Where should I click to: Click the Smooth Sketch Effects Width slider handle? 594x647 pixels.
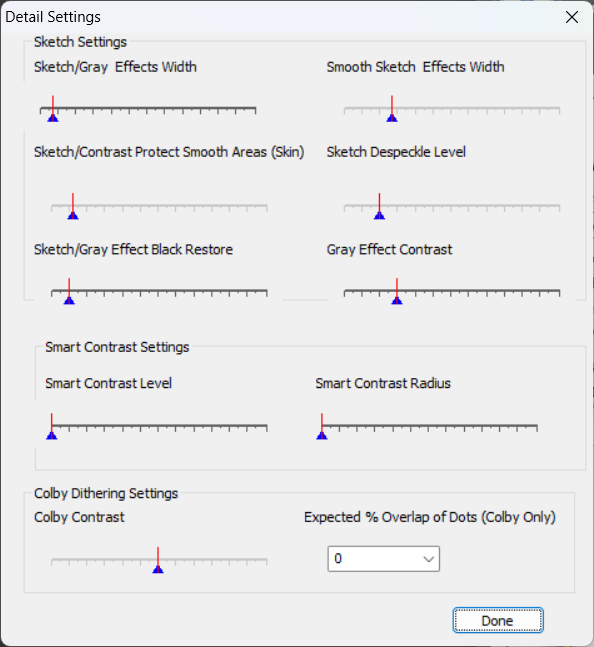click(392, 109)
